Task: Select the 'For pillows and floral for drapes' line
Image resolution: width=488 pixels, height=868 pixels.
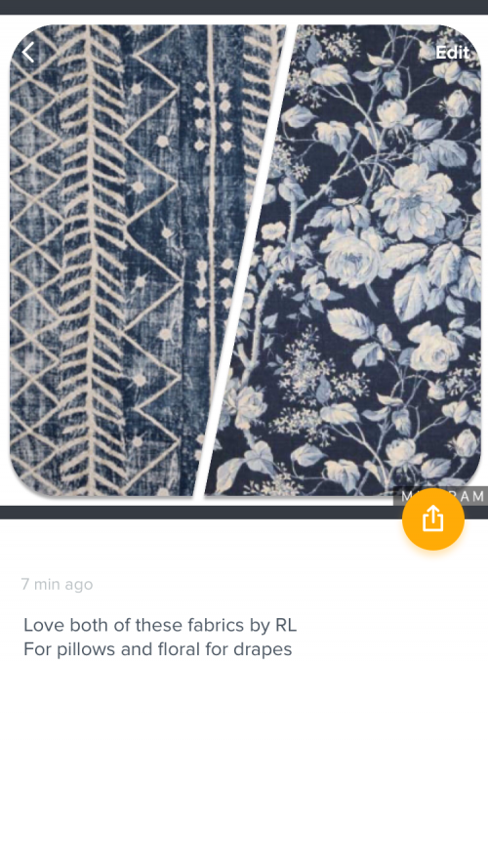Action: pos(158,648)
